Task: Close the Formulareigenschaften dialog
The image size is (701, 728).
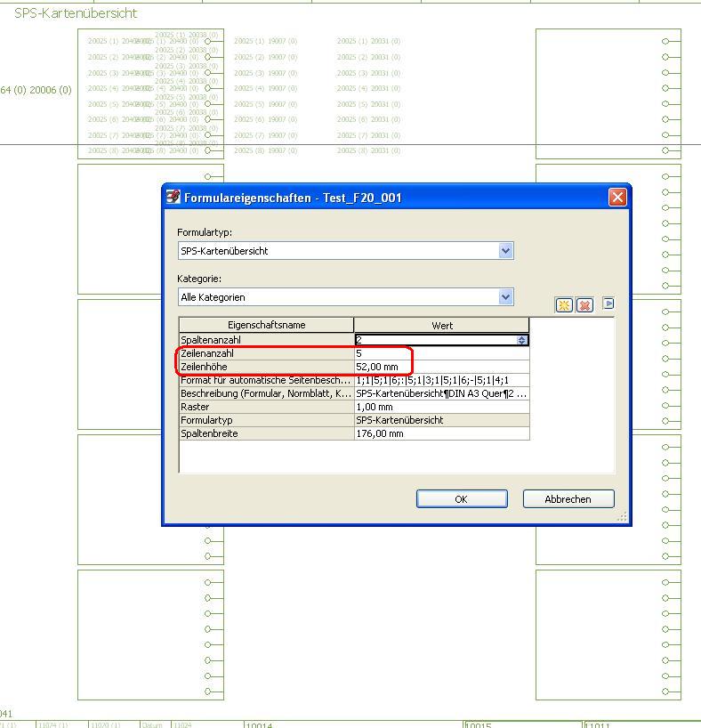Action: tap(617, 198)
